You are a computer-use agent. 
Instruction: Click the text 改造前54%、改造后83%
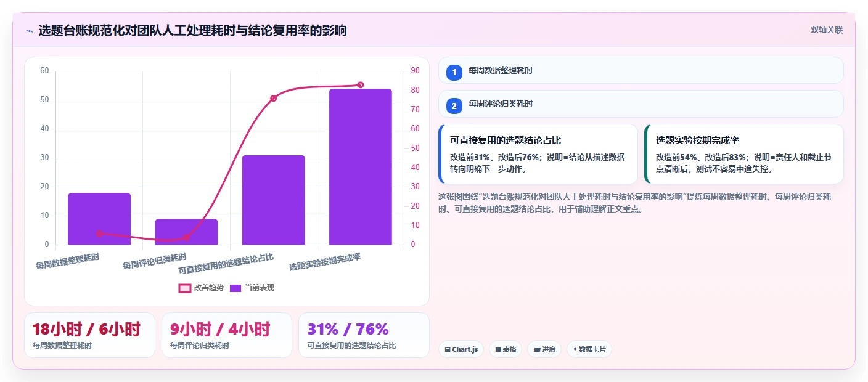pos(700,157)
